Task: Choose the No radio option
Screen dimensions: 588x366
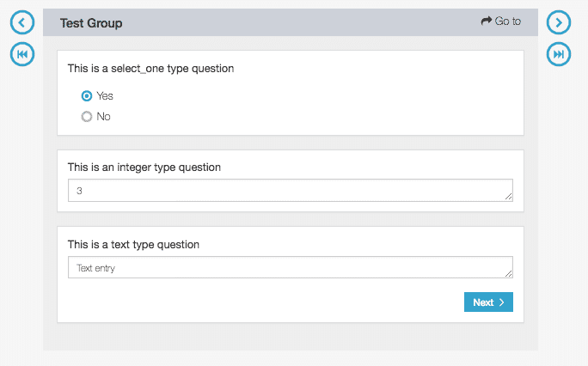Action: click(x=87, y=117)
